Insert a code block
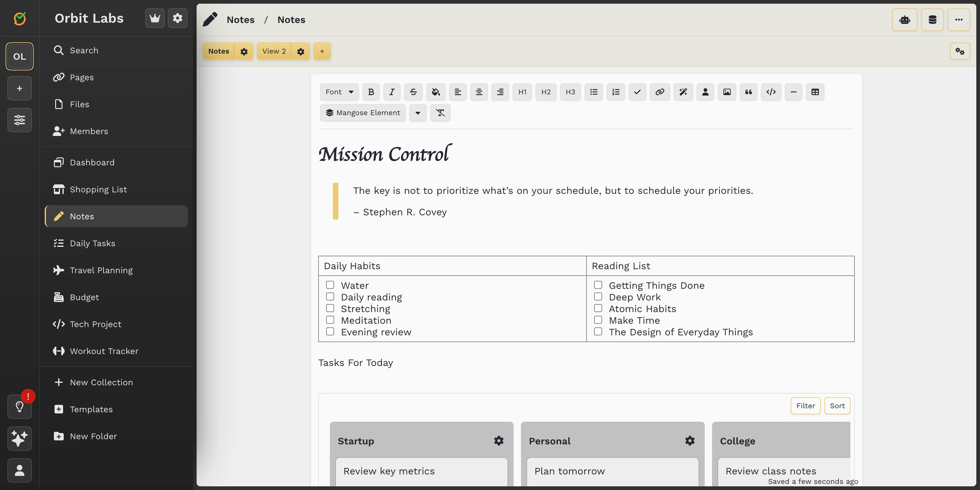 pos(771,92)
